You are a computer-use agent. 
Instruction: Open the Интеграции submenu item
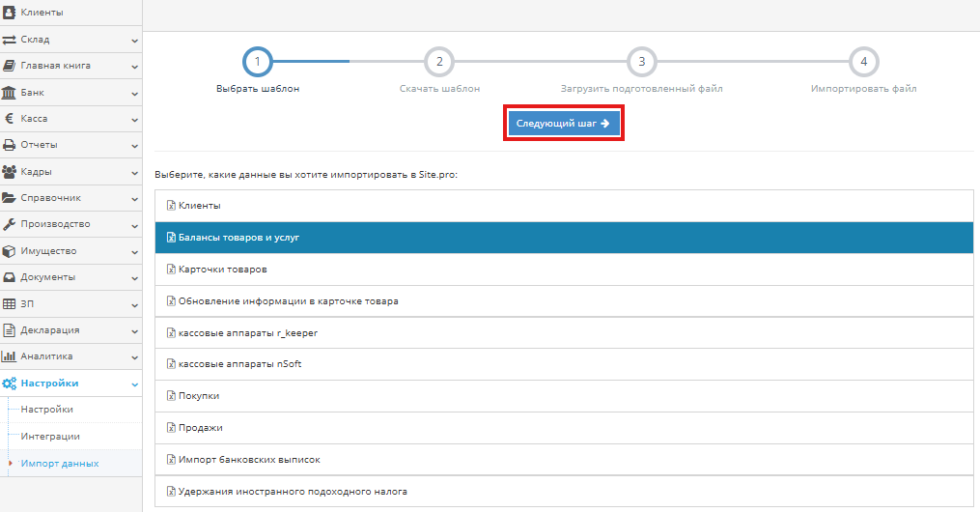[50, 437]
